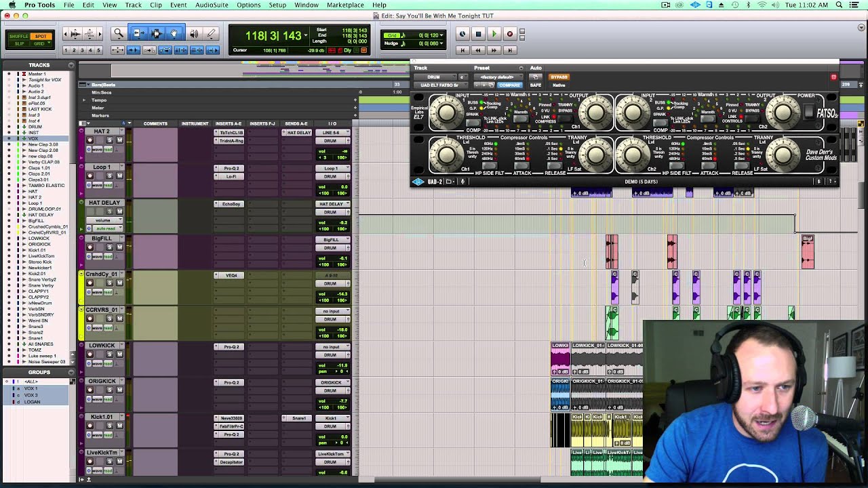Open the factory default preset dropdown
Viewport: 868px width, 488px height.
click(x=499, y=77)
